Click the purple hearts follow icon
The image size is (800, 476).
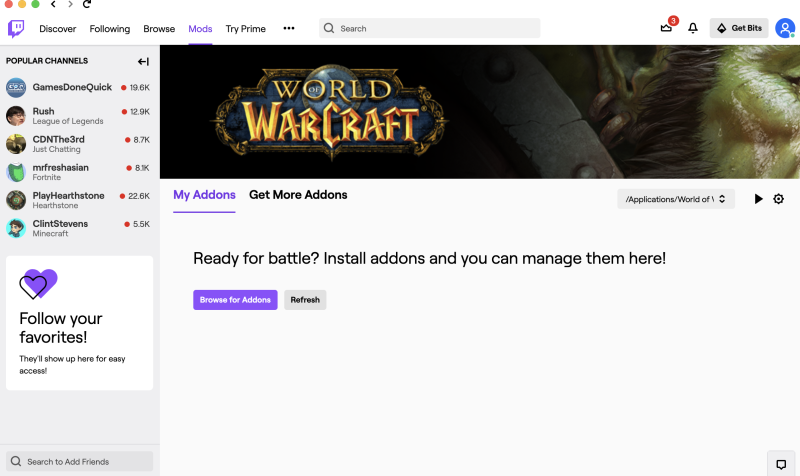[38, 284]
